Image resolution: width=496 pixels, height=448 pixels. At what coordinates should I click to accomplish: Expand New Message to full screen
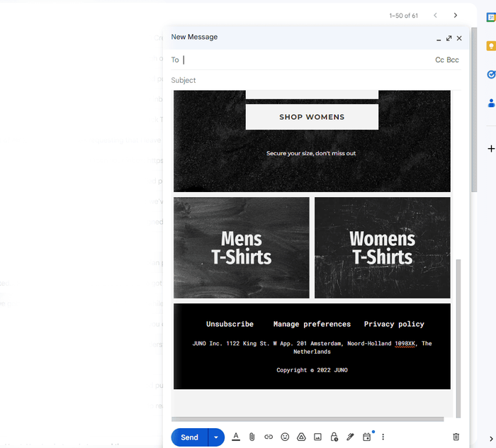coord(449,38)
